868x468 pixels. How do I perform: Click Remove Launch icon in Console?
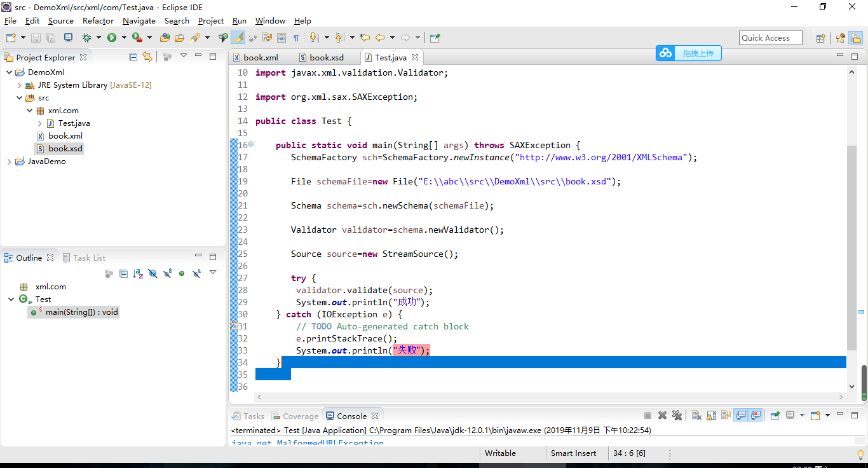[x=662, y=415]
